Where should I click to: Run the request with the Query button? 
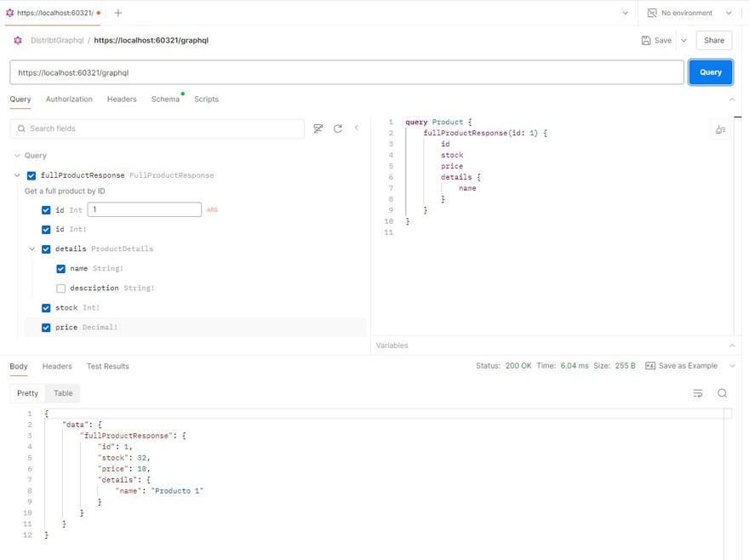(x=711, y=72)
